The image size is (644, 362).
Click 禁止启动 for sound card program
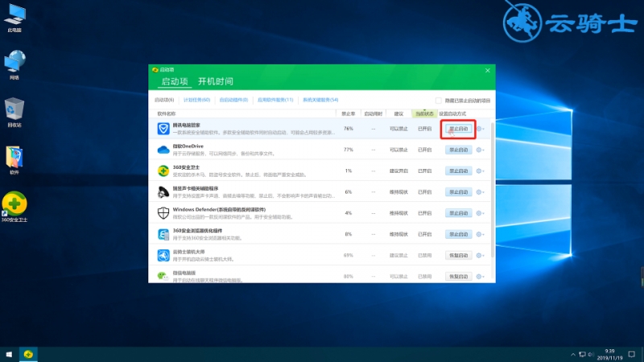458,192
